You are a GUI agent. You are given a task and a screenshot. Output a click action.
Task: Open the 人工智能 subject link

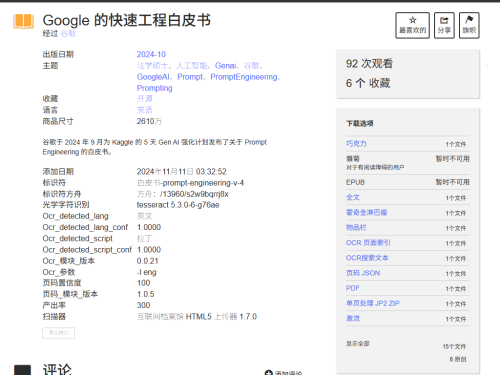click(x=192, y=66)
